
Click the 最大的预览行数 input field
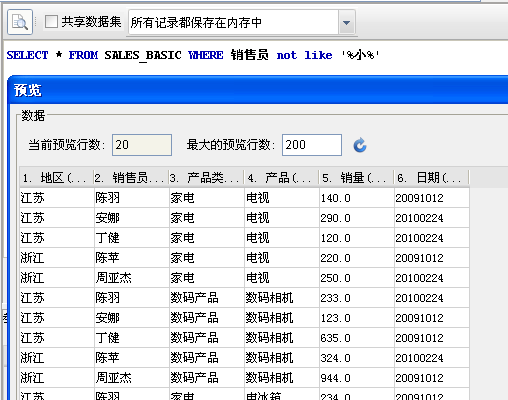tap(312, 145)
